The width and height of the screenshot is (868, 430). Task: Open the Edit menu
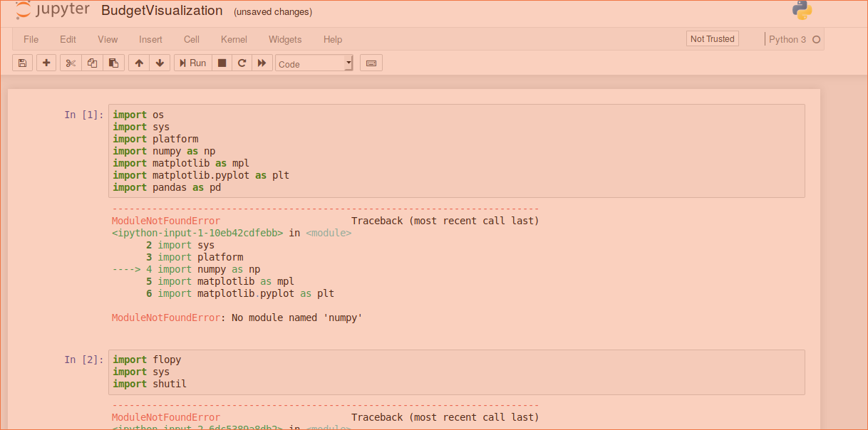coord(68,39)
